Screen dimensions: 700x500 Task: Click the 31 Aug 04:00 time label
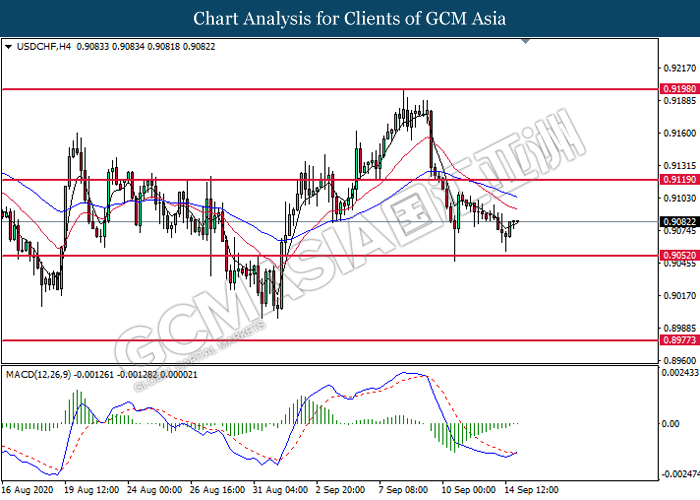[280, 490]
